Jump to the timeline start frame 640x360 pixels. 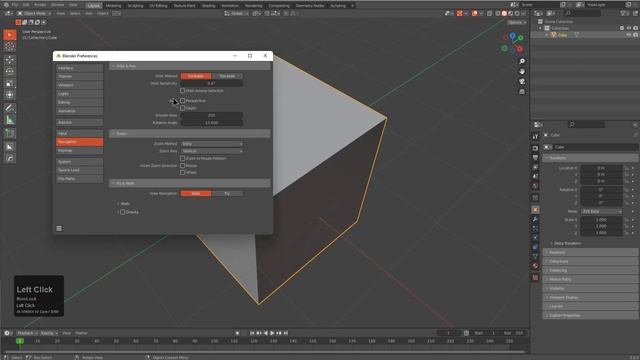coord(252,333)
